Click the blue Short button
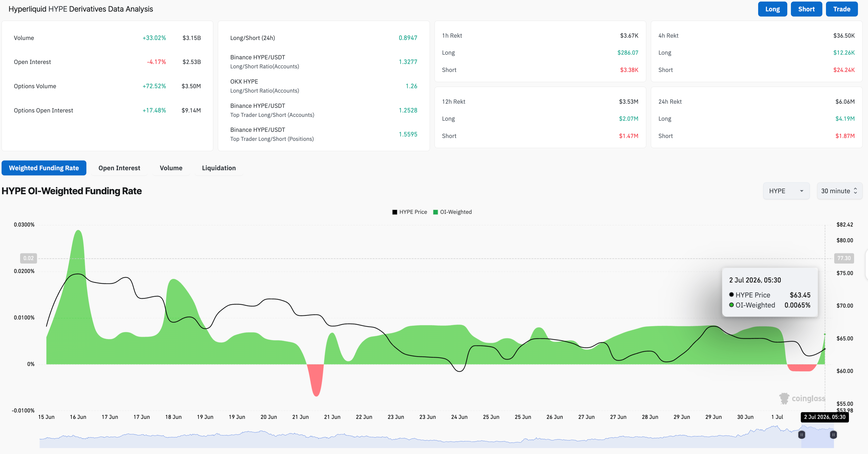 [x=806, y=9]
